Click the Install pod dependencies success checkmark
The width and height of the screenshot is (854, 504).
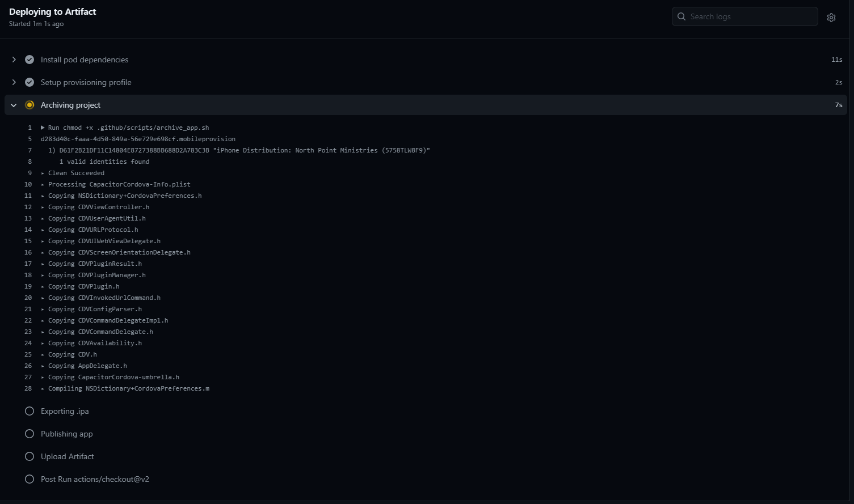(x=30, y=60)
